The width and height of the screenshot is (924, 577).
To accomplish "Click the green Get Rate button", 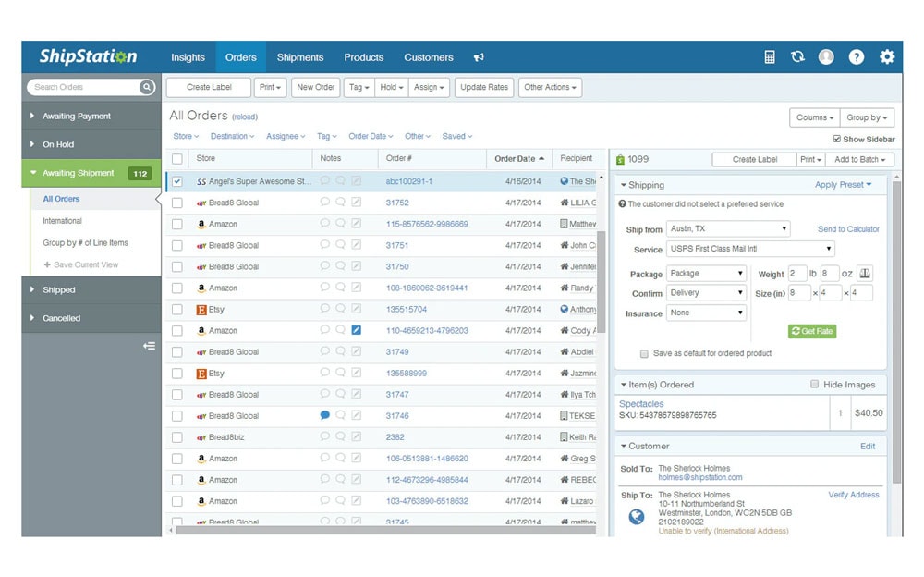I will coord(812,331).
